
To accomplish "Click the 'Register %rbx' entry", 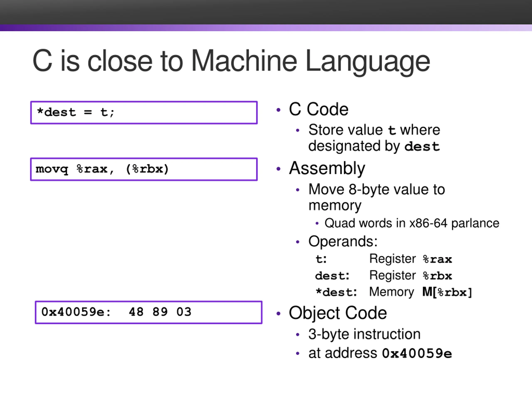I will pyautogui.click(x=411, y=276).
